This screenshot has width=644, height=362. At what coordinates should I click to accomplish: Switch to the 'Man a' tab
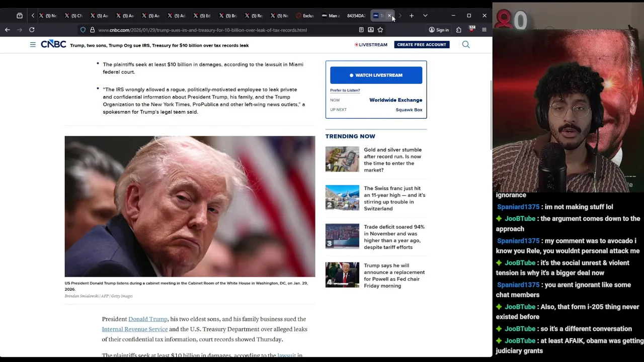tap(331, 16)
